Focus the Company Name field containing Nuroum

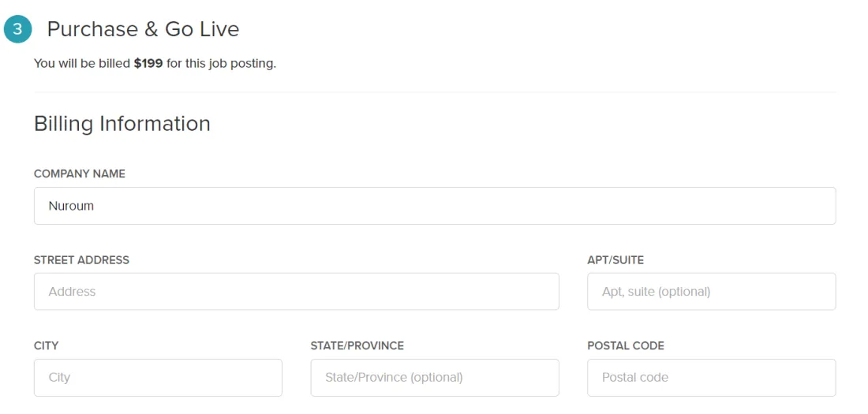click(x=435, y=206)
